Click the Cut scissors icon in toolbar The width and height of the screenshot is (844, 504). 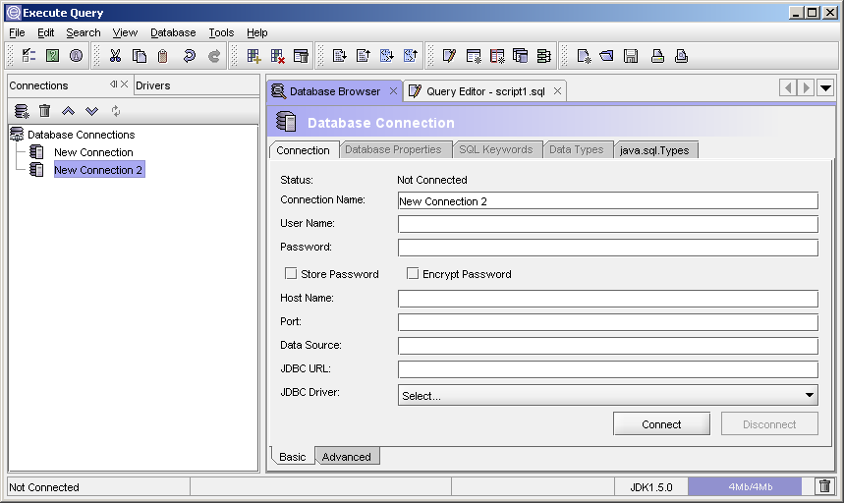pos(115,56)
